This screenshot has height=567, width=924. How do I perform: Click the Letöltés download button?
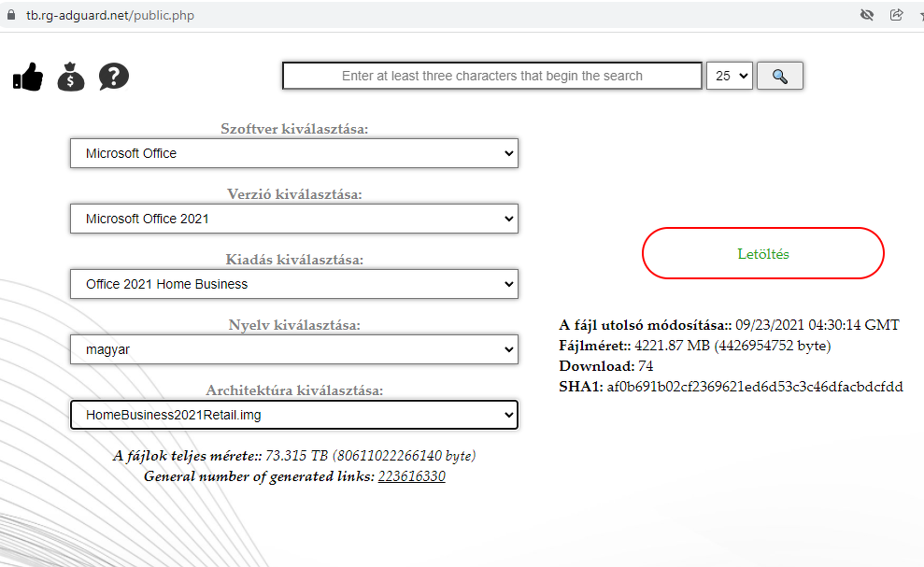tap(763, 253)
